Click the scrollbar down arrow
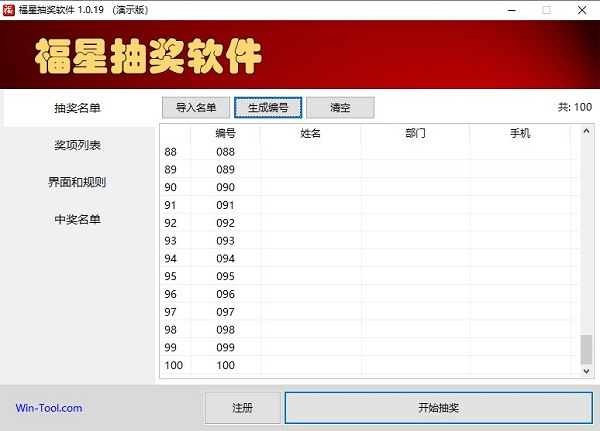The height and width of the screenshot is (431, 600). click(x=586, y=371)
